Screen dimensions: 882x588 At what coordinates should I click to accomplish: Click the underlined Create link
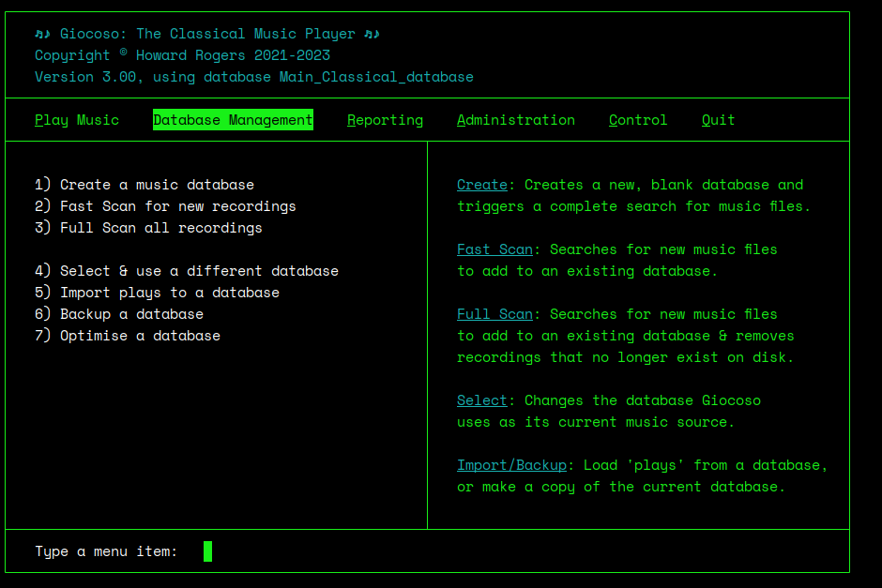[x=481, y=184]
